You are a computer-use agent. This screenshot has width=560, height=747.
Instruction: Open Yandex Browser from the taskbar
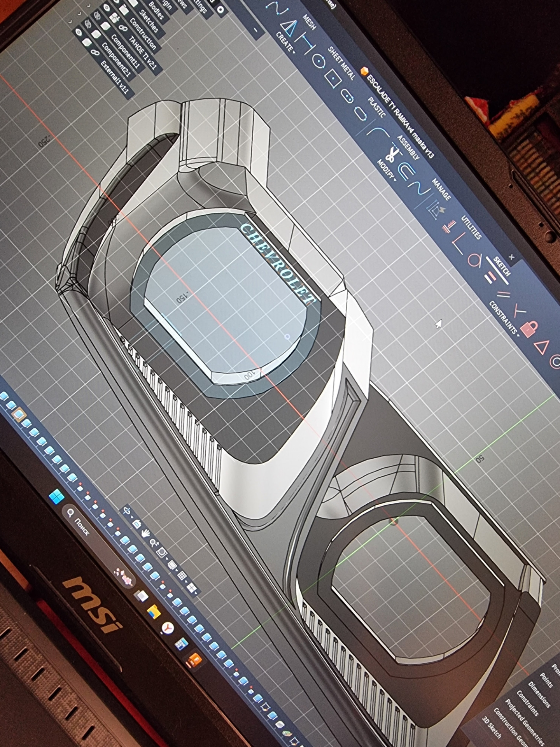[168, 628]
